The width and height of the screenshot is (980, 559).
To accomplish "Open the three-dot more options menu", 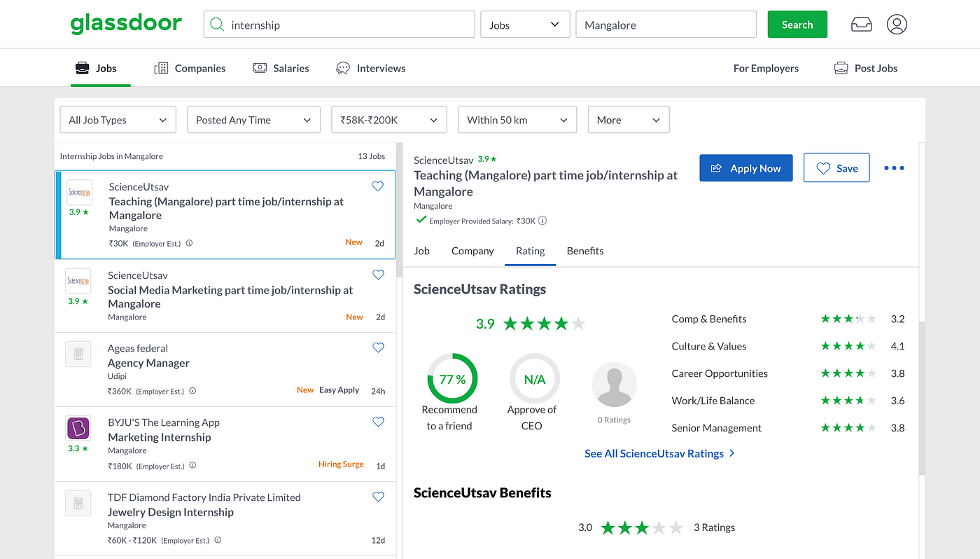I will [x=894, y=168].
